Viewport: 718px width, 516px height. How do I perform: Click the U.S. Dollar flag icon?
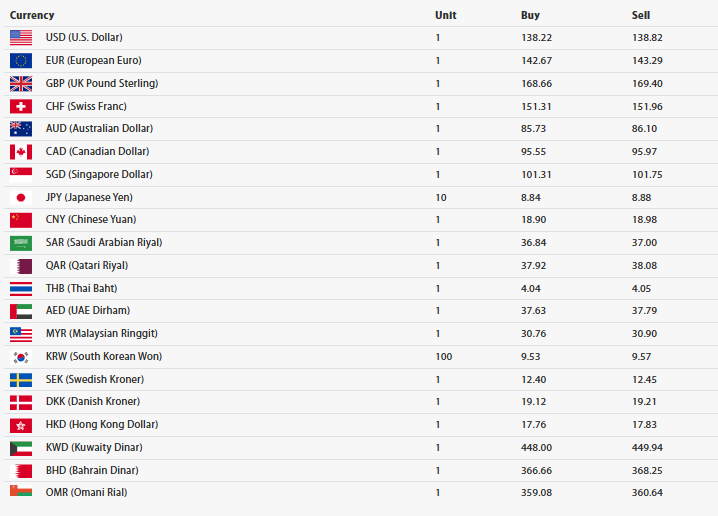[21, 38]
